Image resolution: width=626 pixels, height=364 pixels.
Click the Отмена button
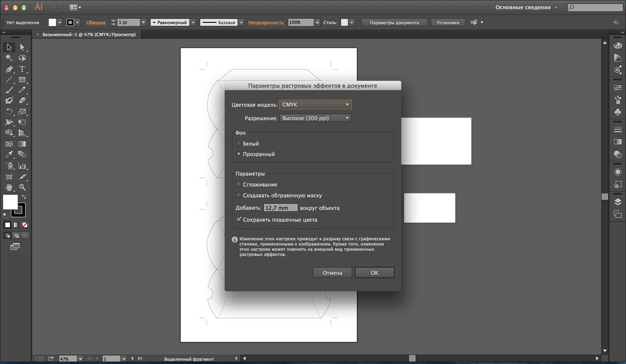pyautogui.click(x=332, y=273)
